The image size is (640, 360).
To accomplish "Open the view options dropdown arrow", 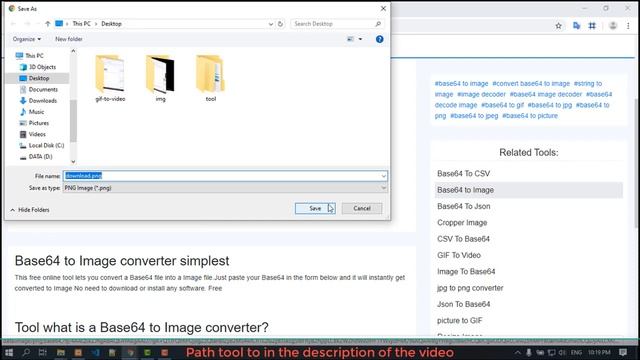I will point(360,39).
